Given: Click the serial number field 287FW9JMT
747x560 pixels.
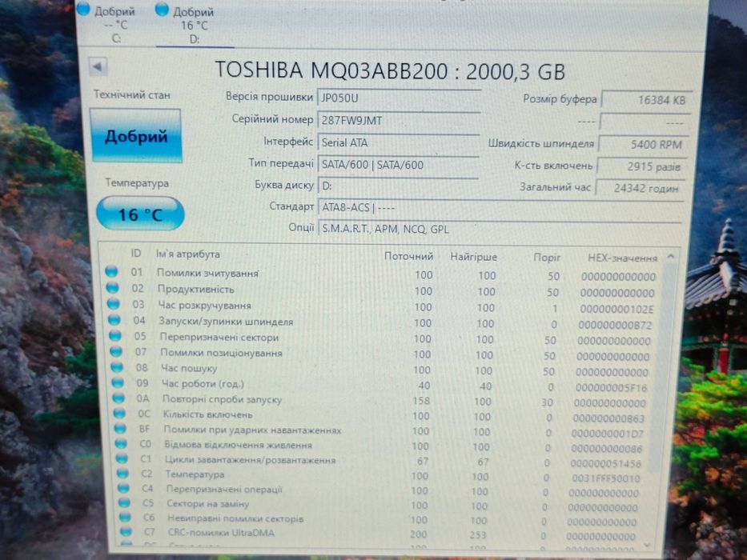Looking at the screenshot, I should [398, 120].
